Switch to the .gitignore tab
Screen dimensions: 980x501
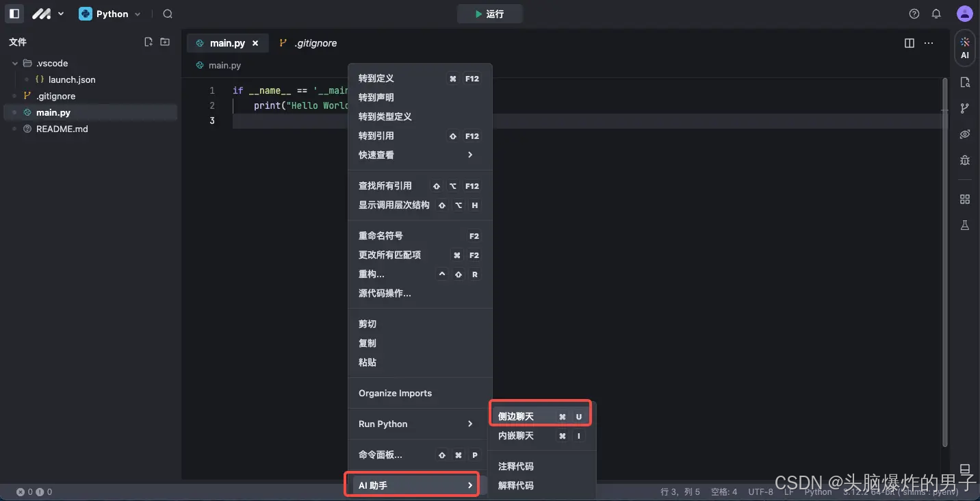[x=314, y=42]
